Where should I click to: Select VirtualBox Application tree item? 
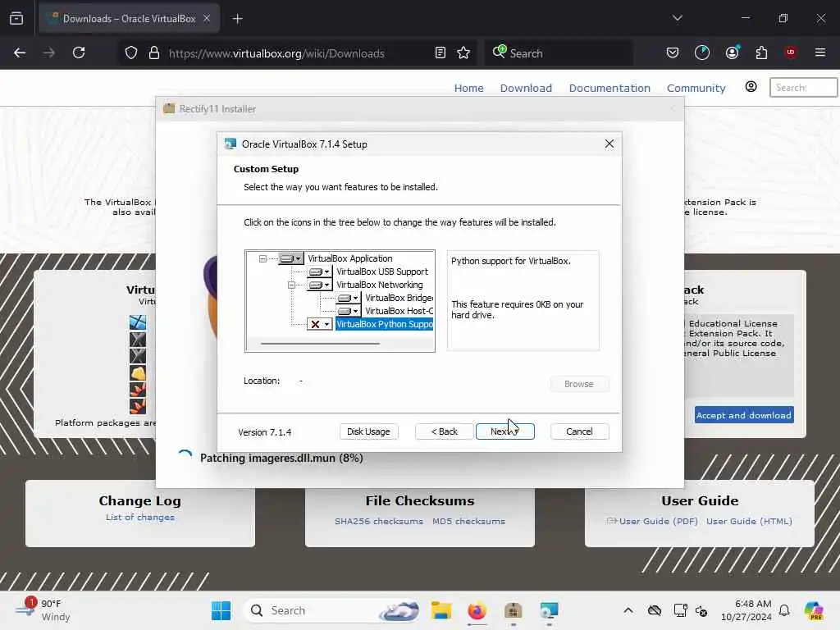tap(349, 258)
